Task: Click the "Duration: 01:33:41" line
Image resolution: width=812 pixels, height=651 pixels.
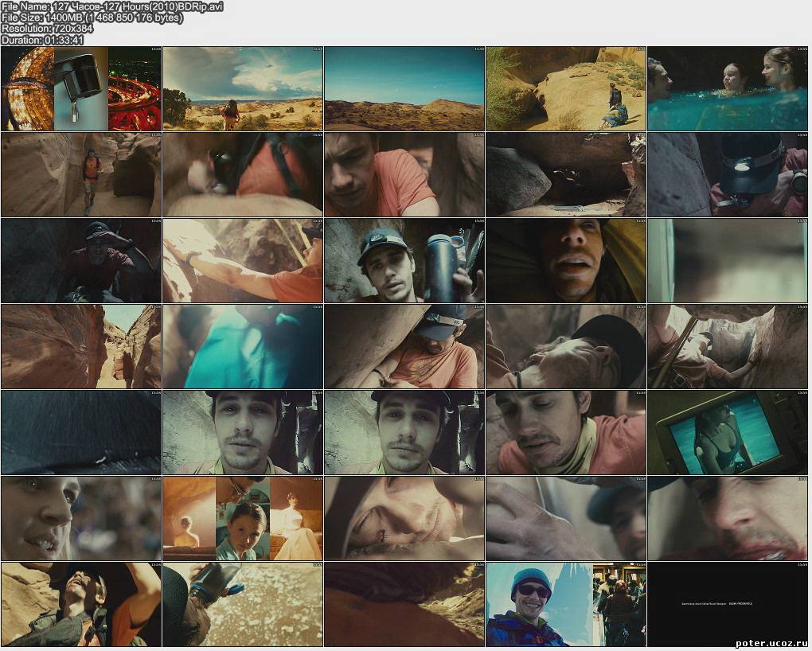Action: 42,40
